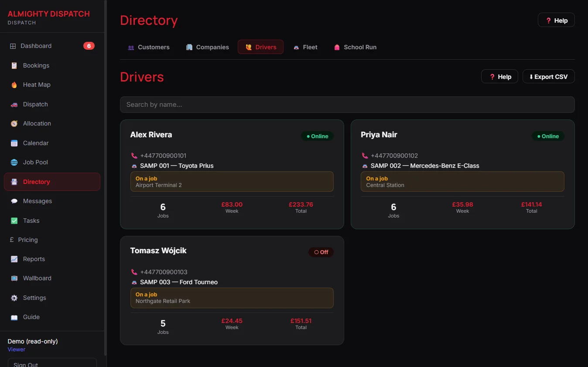Image resolution: width=588 pixels, height=367 pixels.
Task: Click the Reports chart icon
Action: 14,259
